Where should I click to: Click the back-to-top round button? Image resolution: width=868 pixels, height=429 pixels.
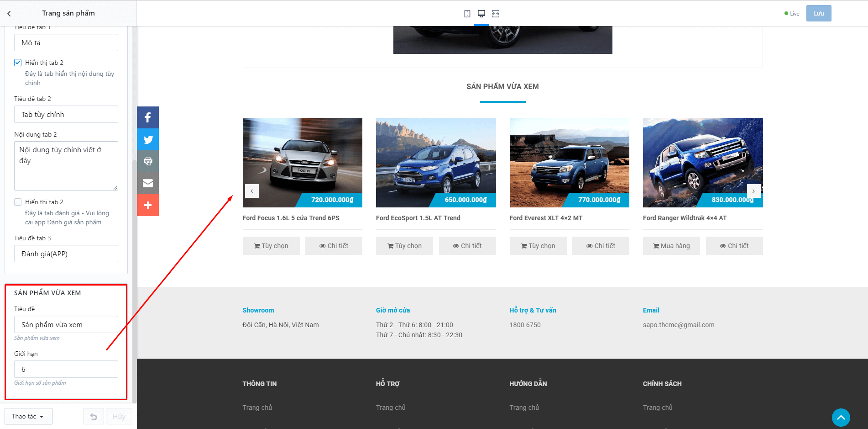841,418
